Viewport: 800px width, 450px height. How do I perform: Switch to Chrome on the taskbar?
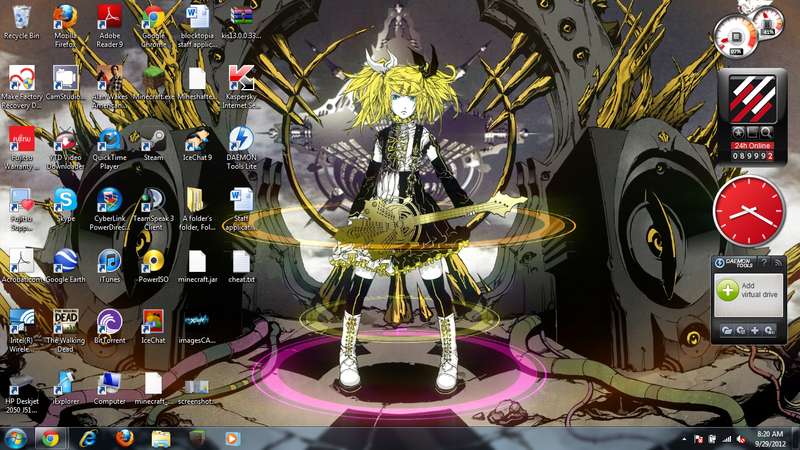click(50, 438)
